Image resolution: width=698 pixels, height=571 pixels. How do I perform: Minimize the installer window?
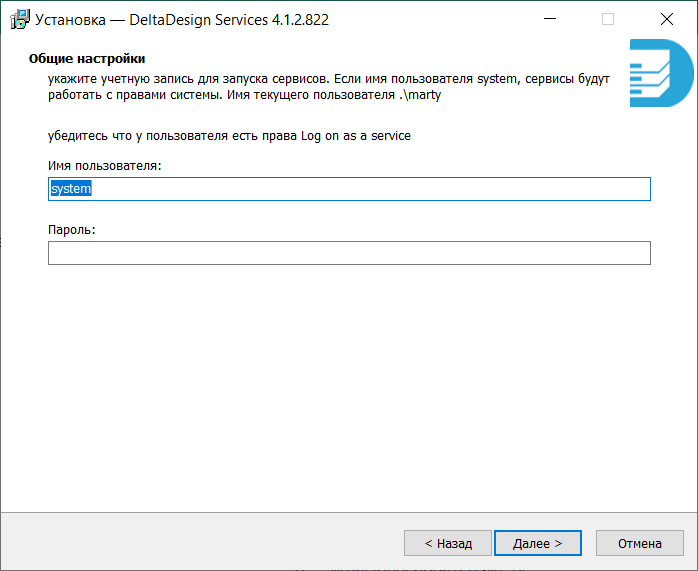(x=550, y=19)
